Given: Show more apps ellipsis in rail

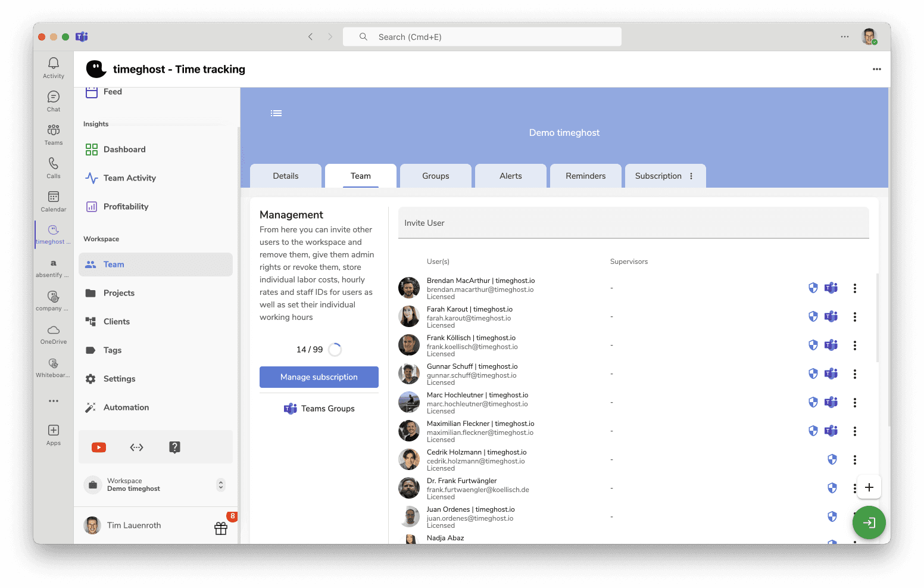Looking at the screenshot, I should [x=54, y=401].
